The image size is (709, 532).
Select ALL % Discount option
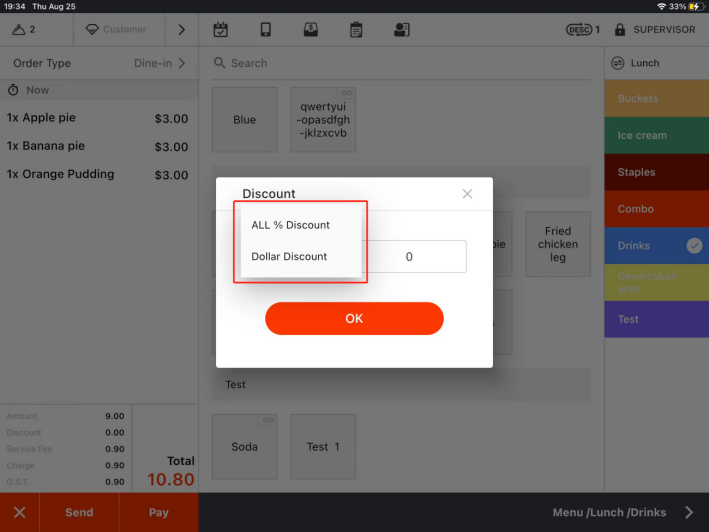click(291, 225)
